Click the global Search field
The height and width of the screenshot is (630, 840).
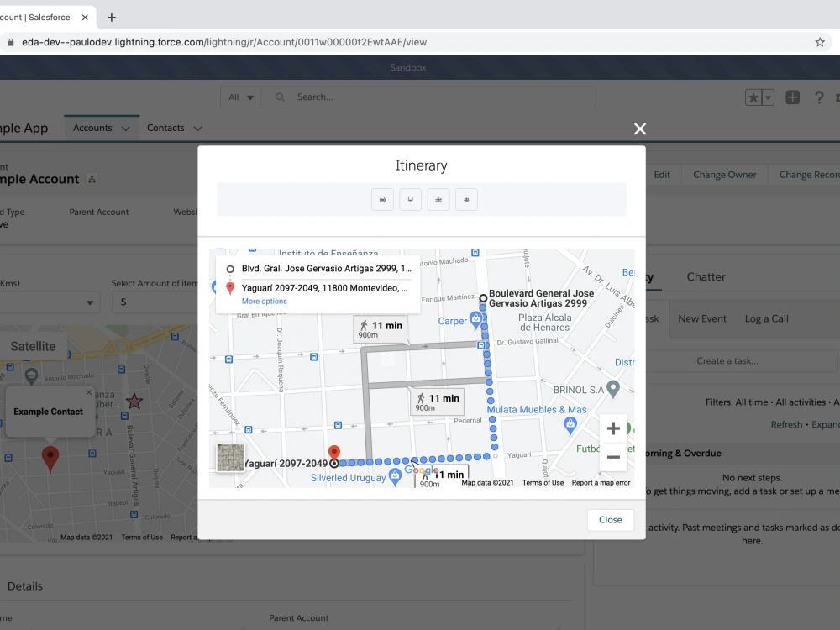pos(428,97)
